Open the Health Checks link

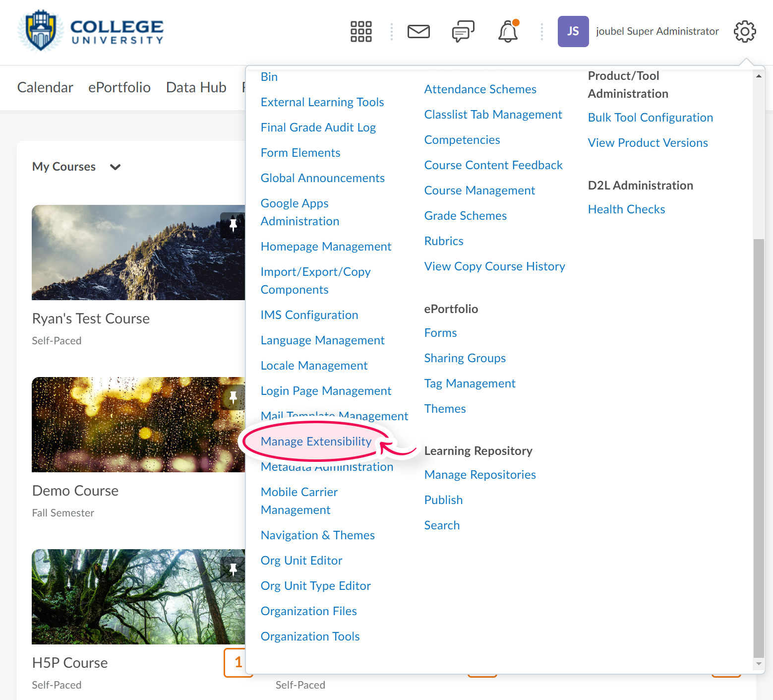pos(626,209)
